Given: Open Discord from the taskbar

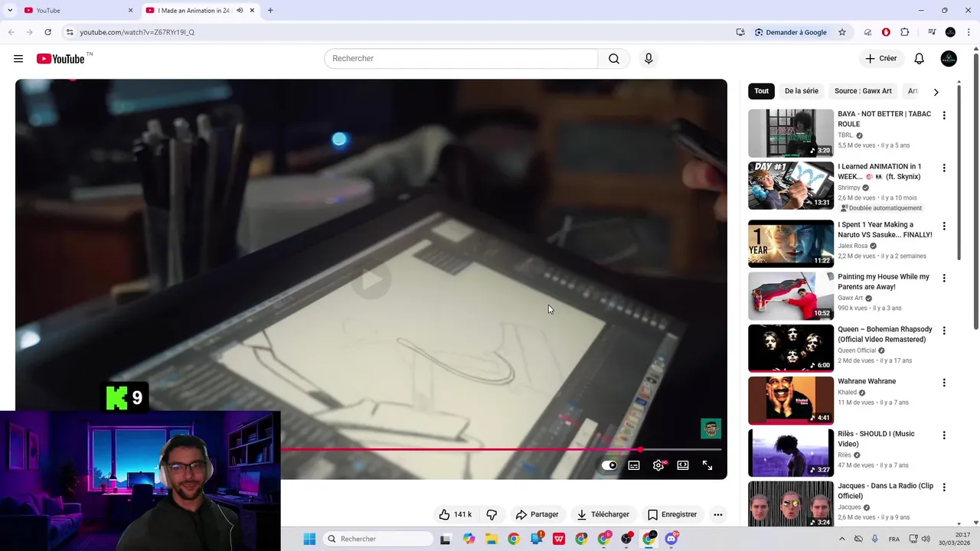Looking at the screenshot, I should [671, 539].
